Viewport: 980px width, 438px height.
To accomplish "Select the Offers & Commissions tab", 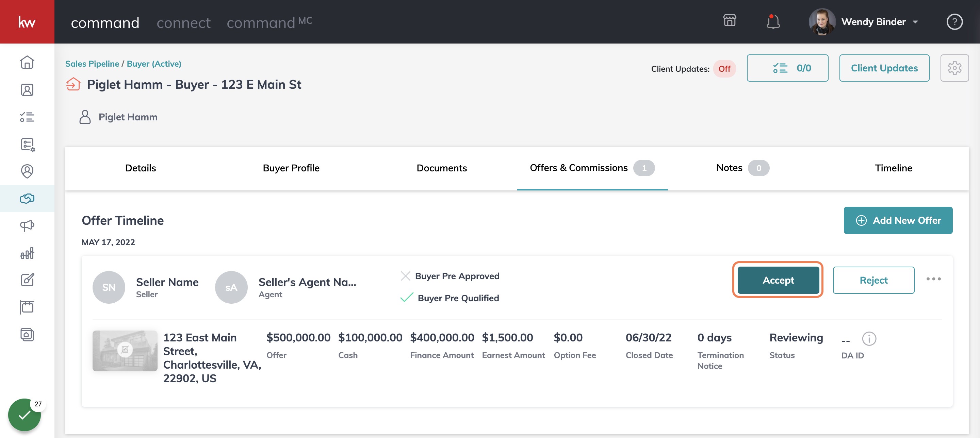I will 592,168.
